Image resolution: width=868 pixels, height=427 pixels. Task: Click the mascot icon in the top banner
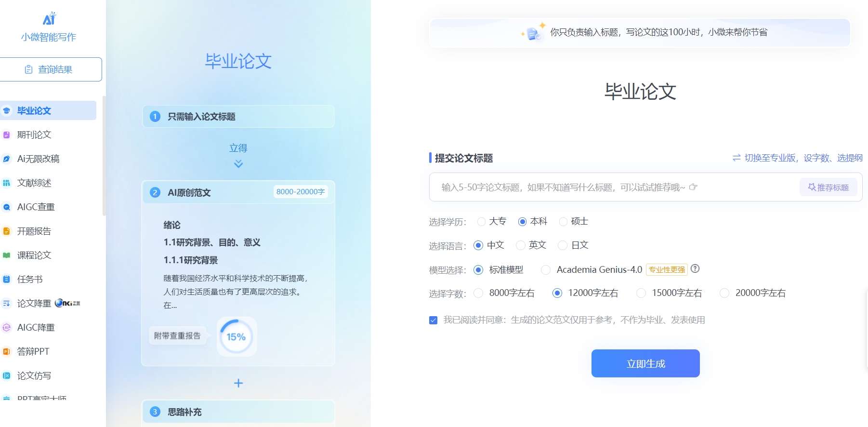(x=533, y=32)
